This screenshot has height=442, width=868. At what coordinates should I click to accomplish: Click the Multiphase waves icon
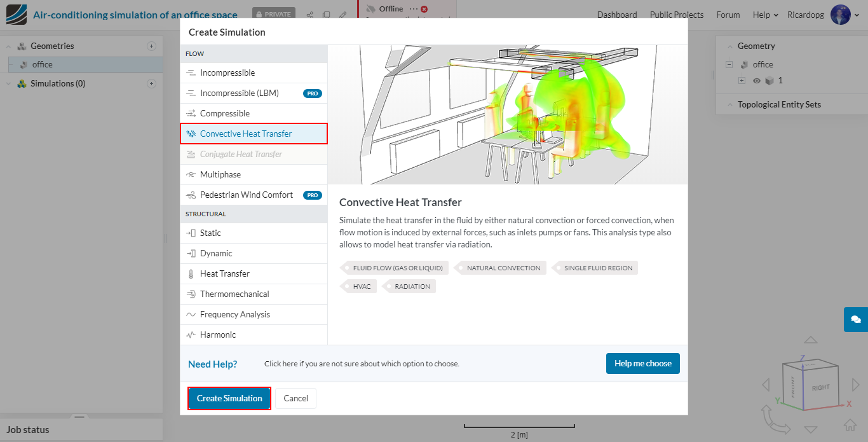point(191,174)
